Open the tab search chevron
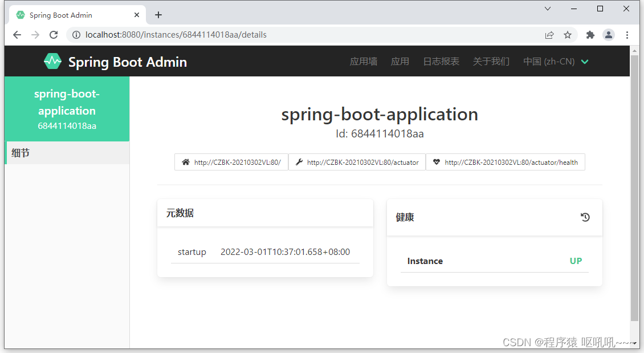 pyautogui.click(x=548, y=9)
